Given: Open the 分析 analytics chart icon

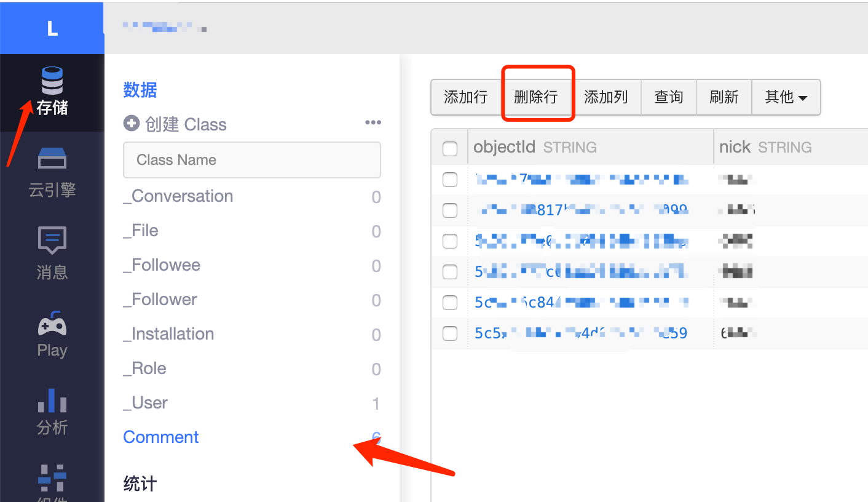Looking at the screenshot, I should click(x=52, y=400).
